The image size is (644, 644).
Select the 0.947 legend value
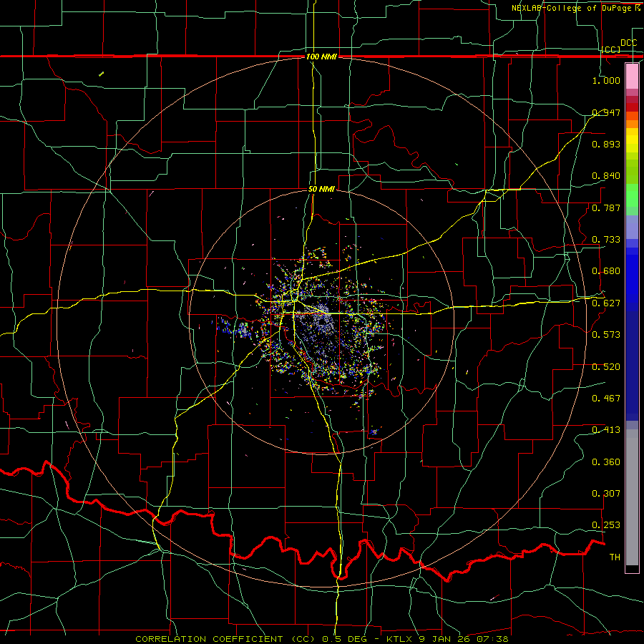[x=606, y=112]
